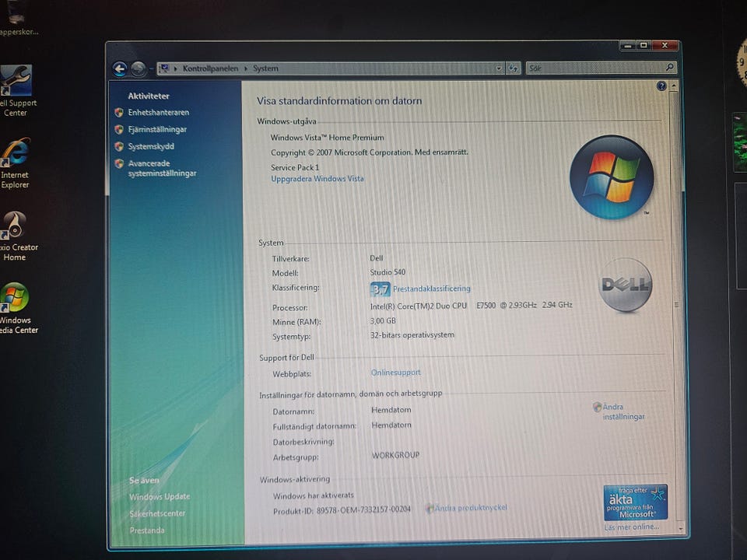747x560 pixels.
Task: Click the Intel Core 2 Duo processor text
Action: pyautogui.click(x=472, y=306)
